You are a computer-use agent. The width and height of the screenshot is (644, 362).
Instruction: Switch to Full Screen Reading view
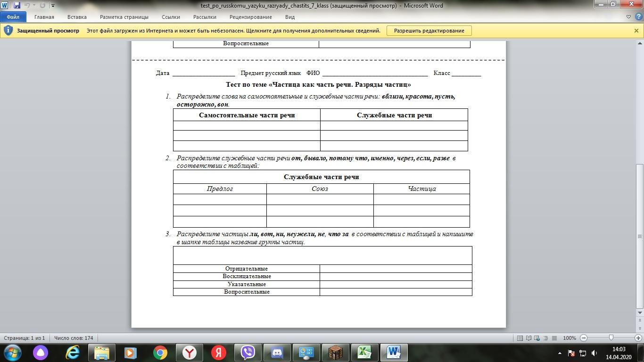coord(528,338)
